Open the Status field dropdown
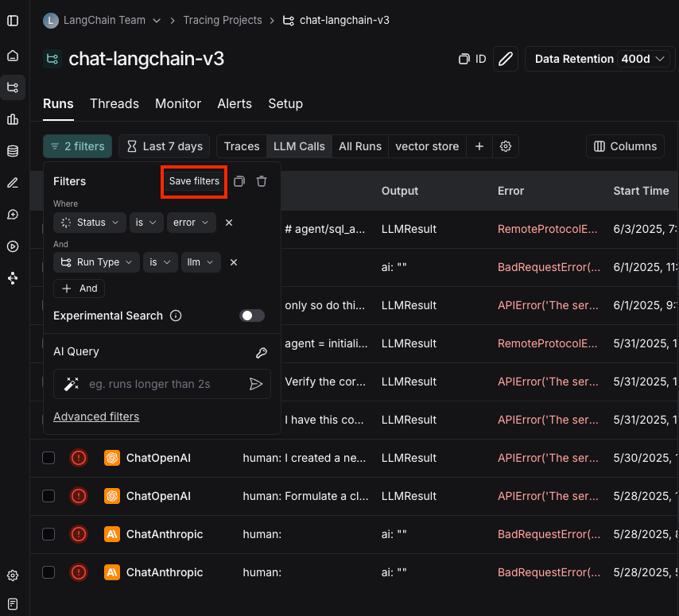This screenshot has height=616, width=679. tap(90, 223)
